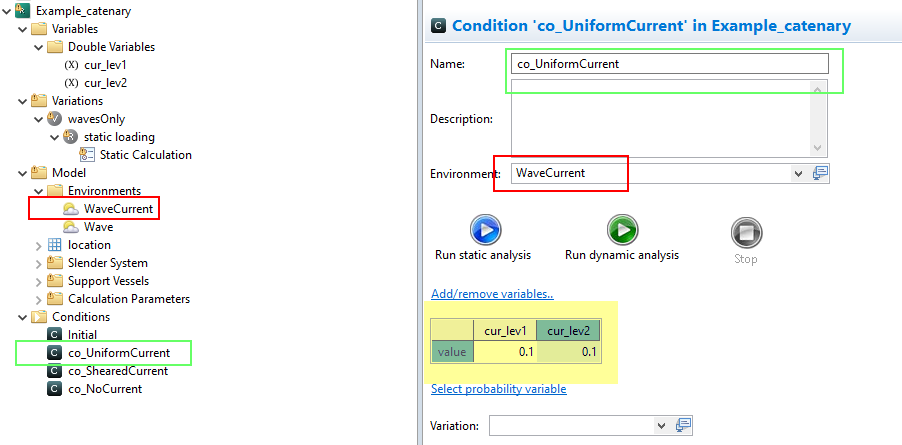Image resolution: width=902 pixels, height=445 pixels.
Task: Click the green Run dynamic analysis icon
Action: (622, 231)
